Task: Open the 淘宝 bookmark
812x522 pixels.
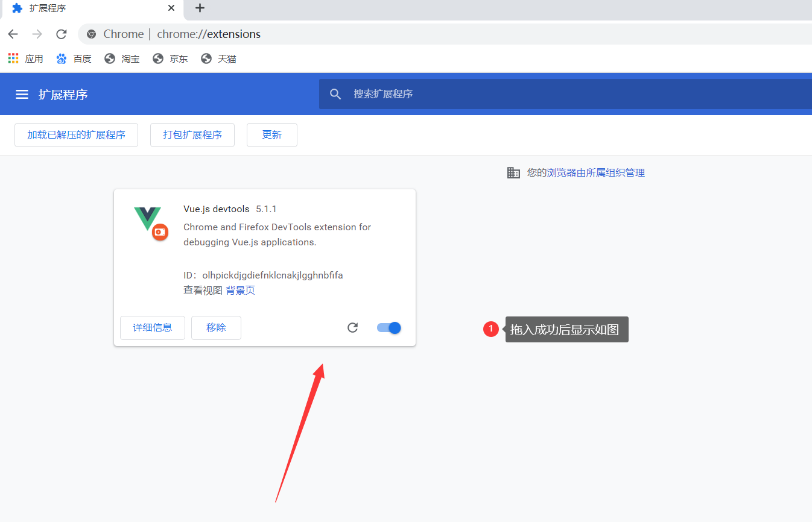Action: pyautogui.click(x=121, y=58)
